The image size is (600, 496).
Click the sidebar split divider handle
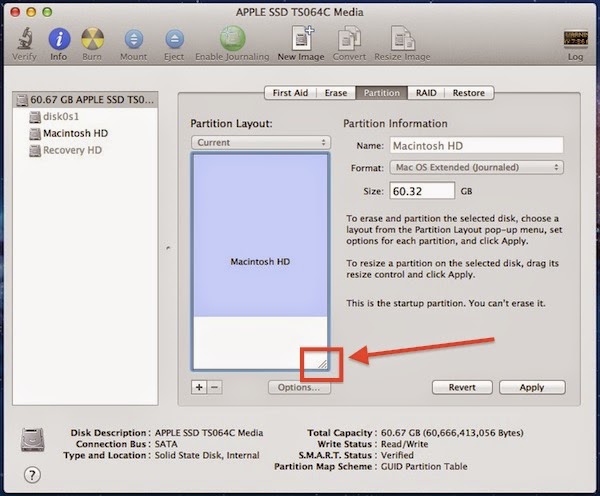(168, 248)
